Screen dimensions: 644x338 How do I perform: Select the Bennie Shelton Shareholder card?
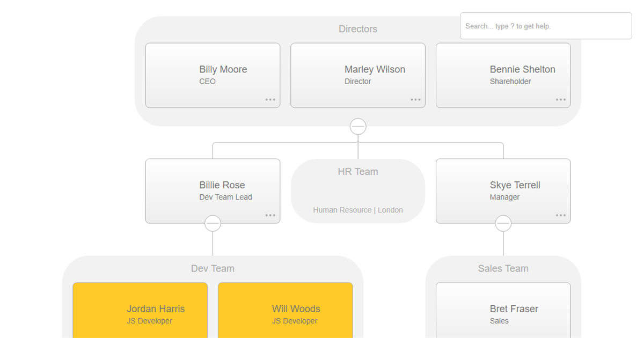click(x=503, y=75)
